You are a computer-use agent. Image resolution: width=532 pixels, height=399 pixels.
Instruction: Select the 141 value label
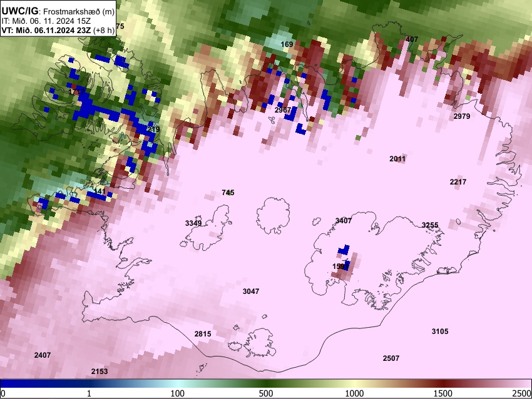100,191
